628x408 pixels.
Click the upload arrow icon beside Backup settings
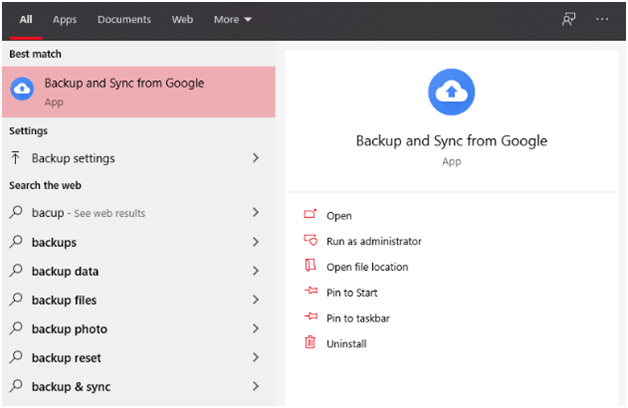(x=16, y=158)
